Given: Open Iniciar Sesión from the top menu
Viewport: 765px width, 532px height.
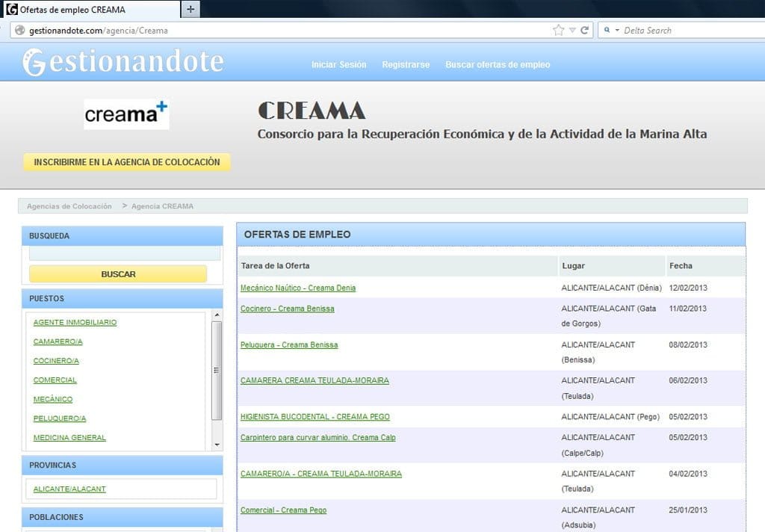Looking at the screenshot, I should [338, 65].
